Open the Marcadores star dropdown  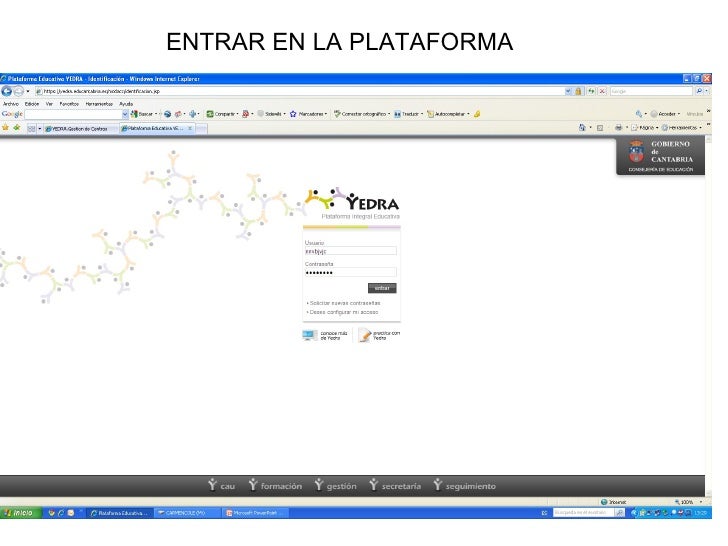click(308, 114)
